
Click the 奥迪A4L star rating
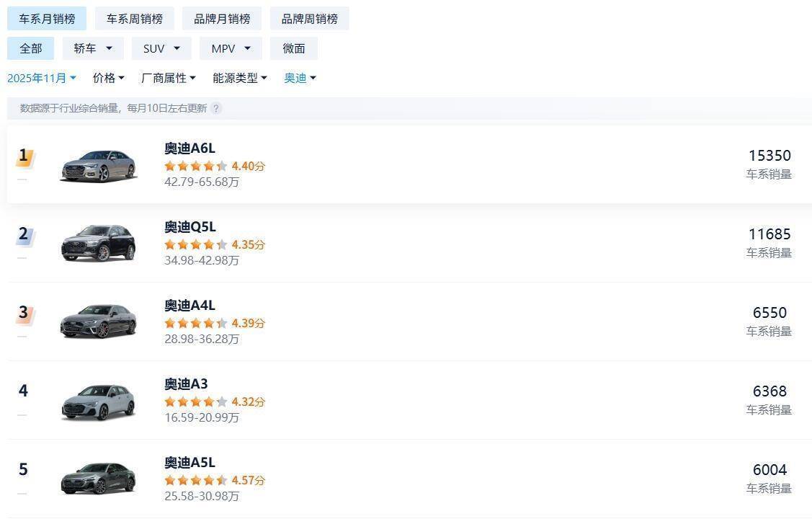196,323
